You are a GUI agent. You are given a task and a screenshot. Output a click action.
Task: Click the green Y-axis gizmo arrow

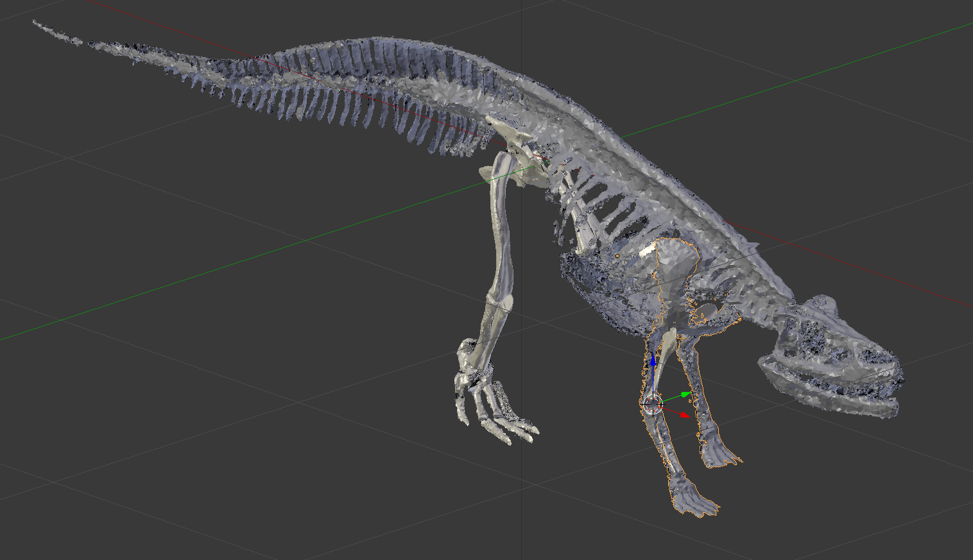tap(685, 394)
